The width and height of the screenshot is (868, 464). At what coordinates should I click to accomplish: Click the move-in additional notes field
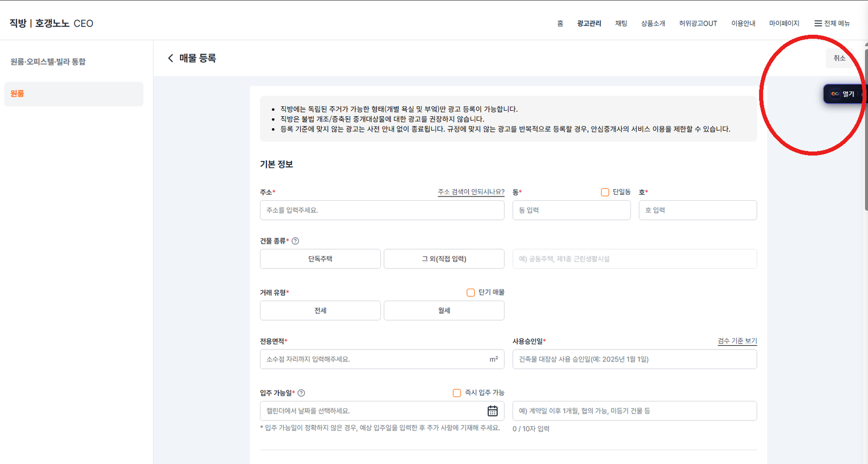[x=635, y=411]
